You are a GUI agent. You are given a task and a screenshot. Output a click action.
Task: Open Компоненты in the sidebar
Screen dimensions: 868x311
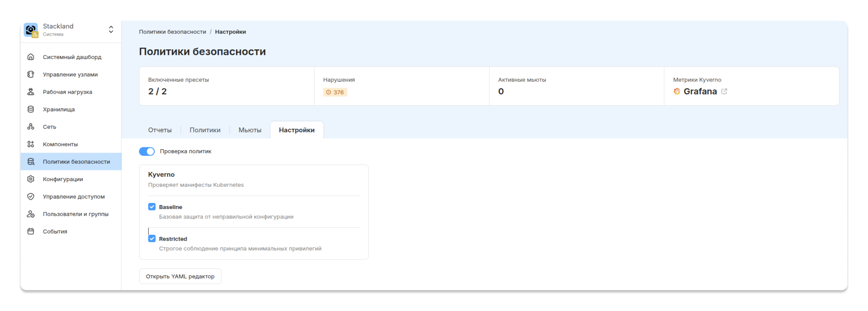pyautogui.click(x=71, y=144)
